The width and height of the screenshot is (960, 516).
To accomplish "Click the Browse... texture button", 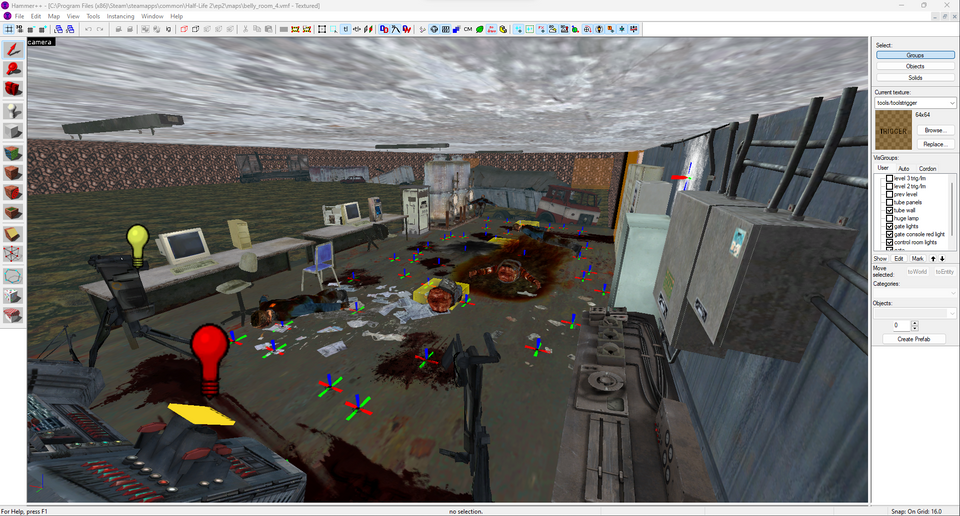I will [935, 130].
